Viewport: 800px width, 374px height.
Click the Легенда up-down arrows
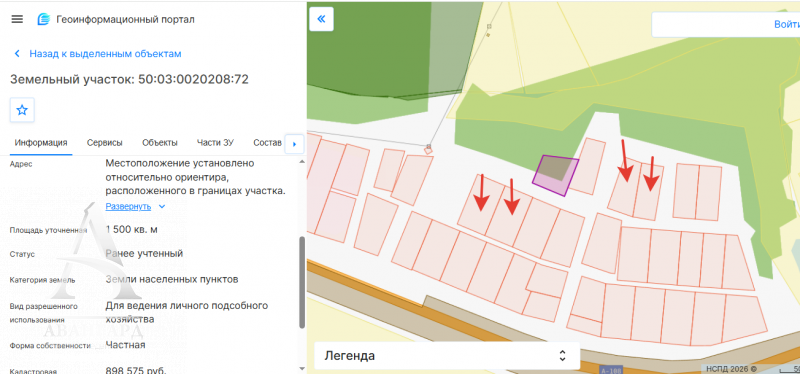coord(562,355)
